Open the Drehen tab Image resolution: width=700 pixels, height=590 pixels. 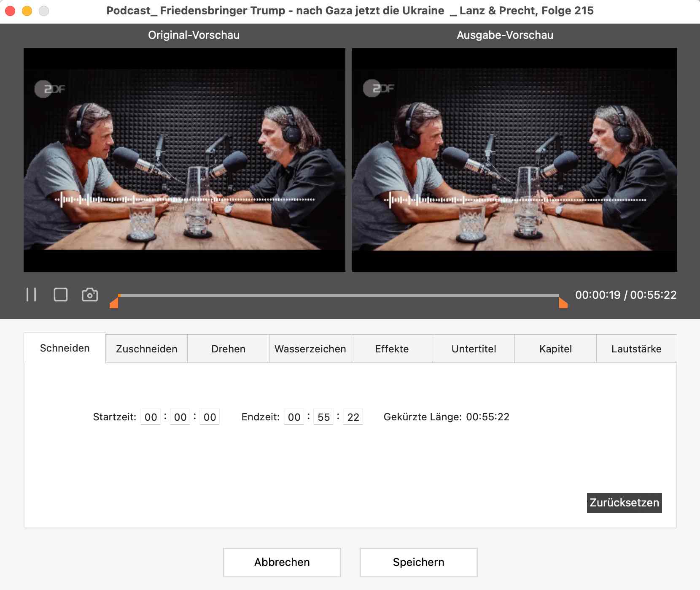(x=228, y=349)
